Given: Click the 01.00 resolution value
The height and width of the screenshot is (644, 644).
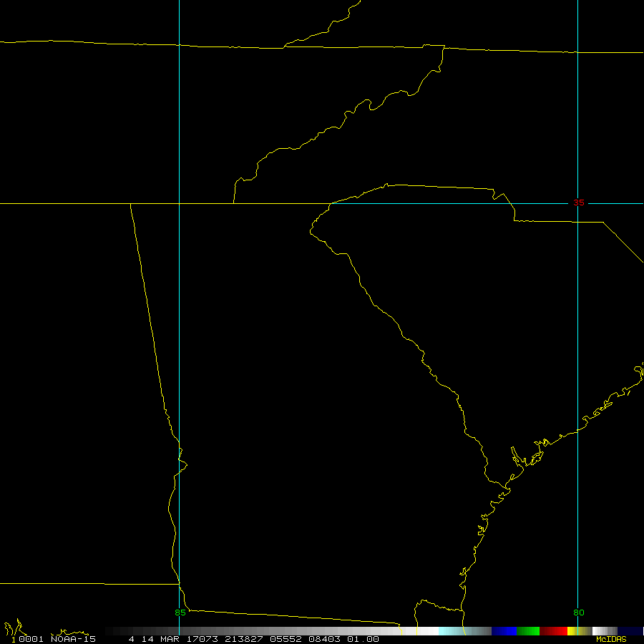Looking at the screenshot, I should point(363,639).
